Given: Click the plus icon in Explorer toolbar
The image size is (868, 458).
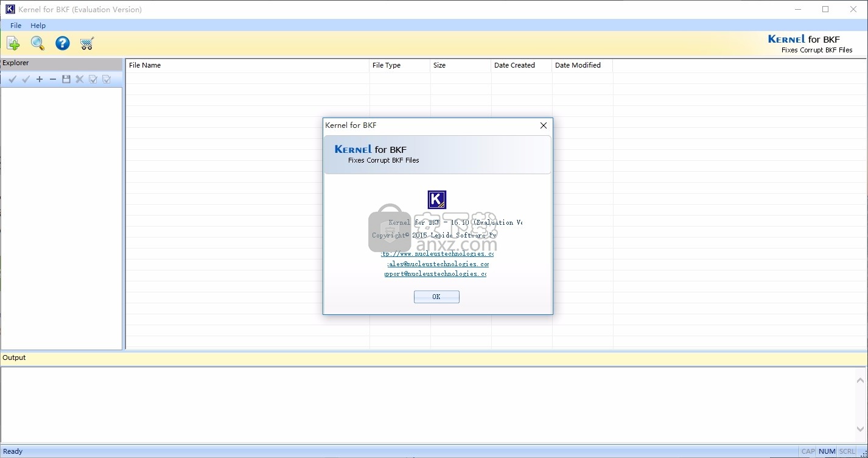Looking at the screenshot, I should (x=40, y=79).
